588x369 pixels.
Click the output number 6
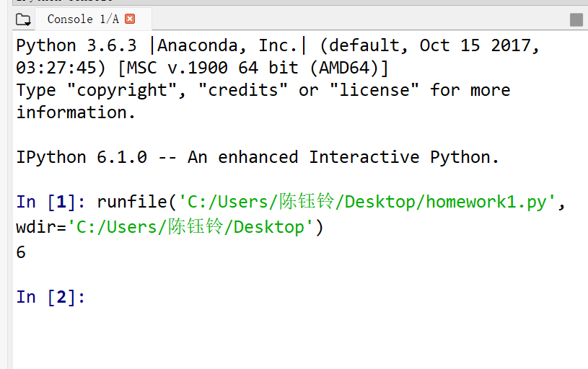[x=21, y=252]
